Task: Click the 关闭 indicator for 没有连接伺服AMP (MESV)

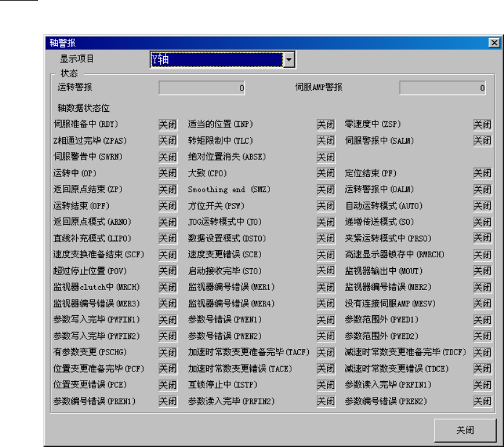Action: (482, 304)
